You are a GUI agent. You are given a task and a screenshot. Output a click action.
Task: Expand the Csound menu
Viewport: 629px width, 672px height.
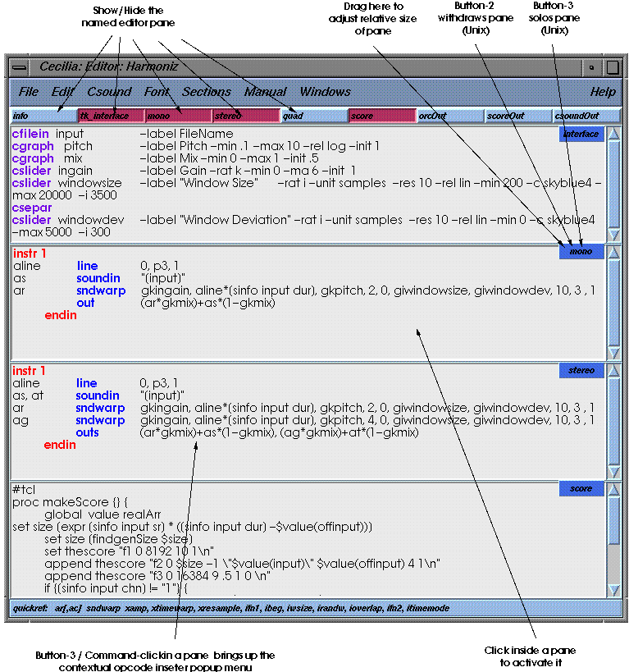tap(109, 92)
